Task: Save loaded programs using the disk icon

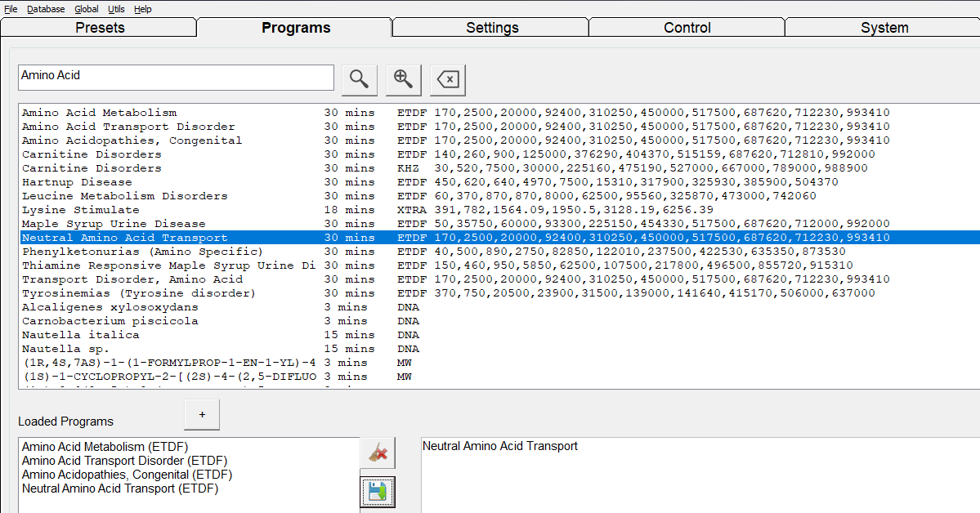Action: (x=377, y=491)
